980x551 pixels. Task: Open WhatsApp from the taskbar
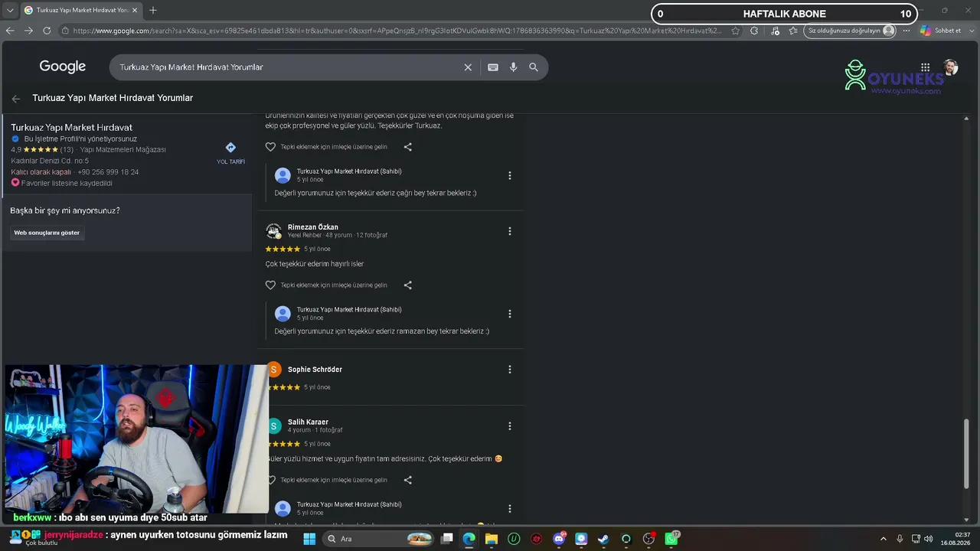tap(671, 539)
